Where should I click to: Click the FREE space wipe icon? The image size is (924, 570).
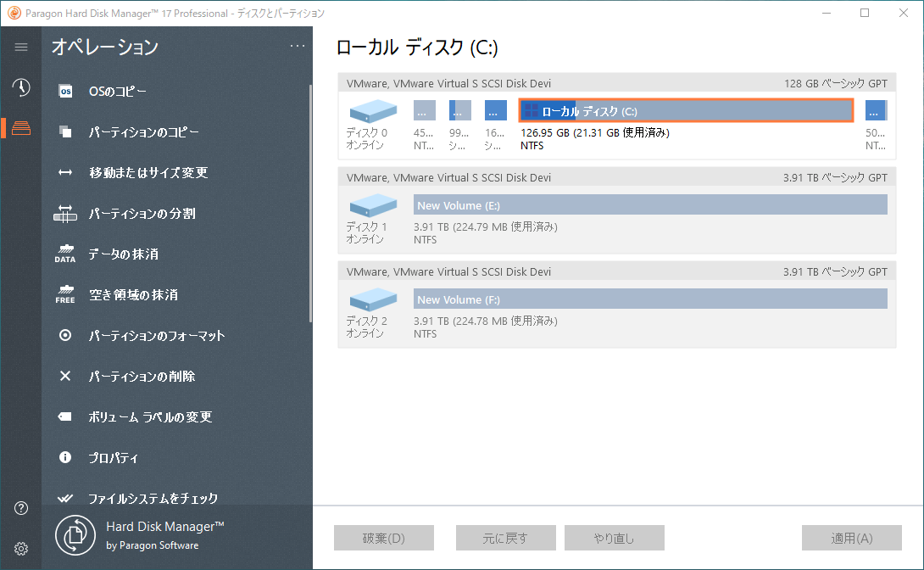(x=65, y=294)
